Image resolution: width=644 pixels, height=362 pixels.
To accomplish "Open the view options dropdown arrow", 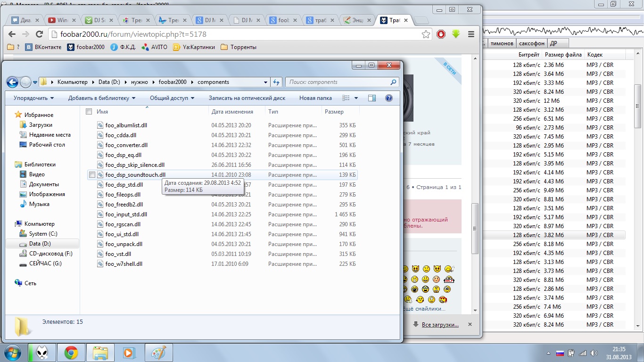I will [x=356, y=98].
